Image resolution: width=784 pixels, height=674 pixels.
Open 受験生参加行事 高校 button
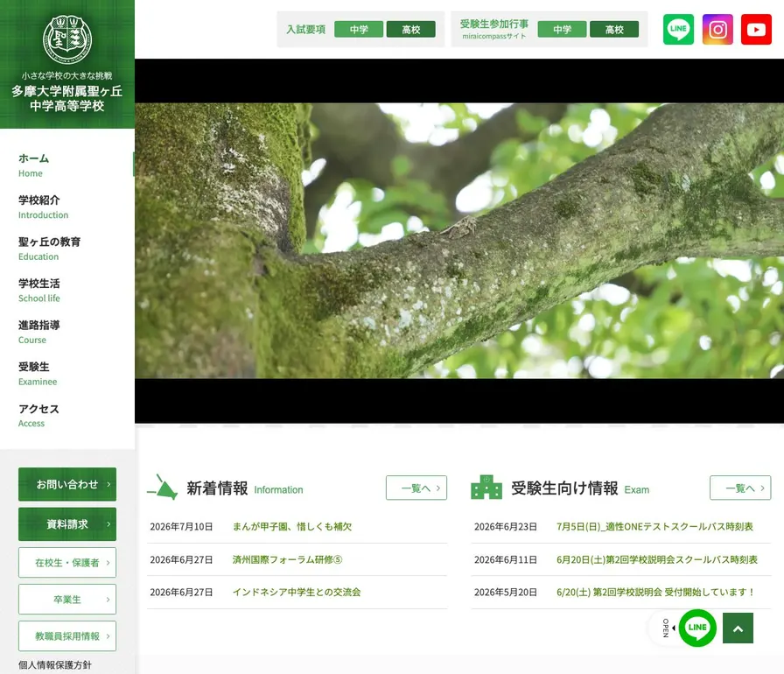(x=614, y=30)
